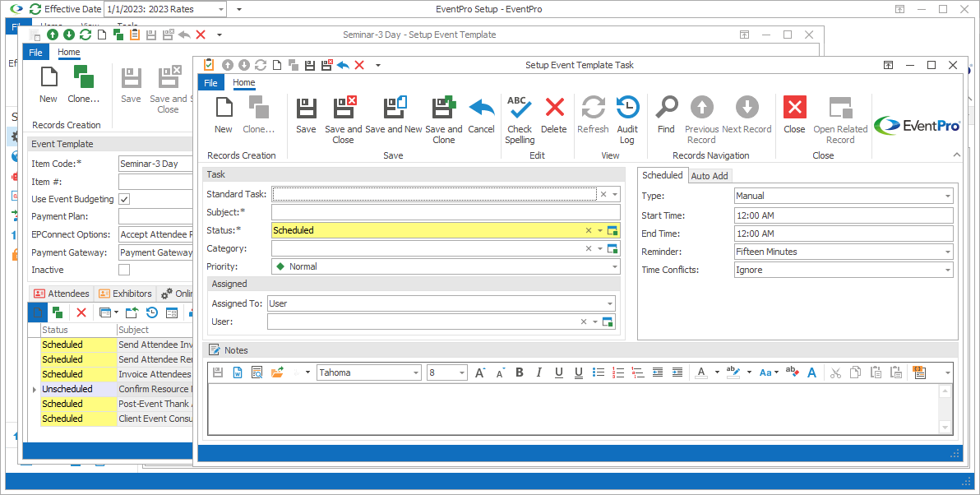Viewport: 980px width, 495px height.
Task: Click Save and Clone ribbon button
Action: point(444,120)
